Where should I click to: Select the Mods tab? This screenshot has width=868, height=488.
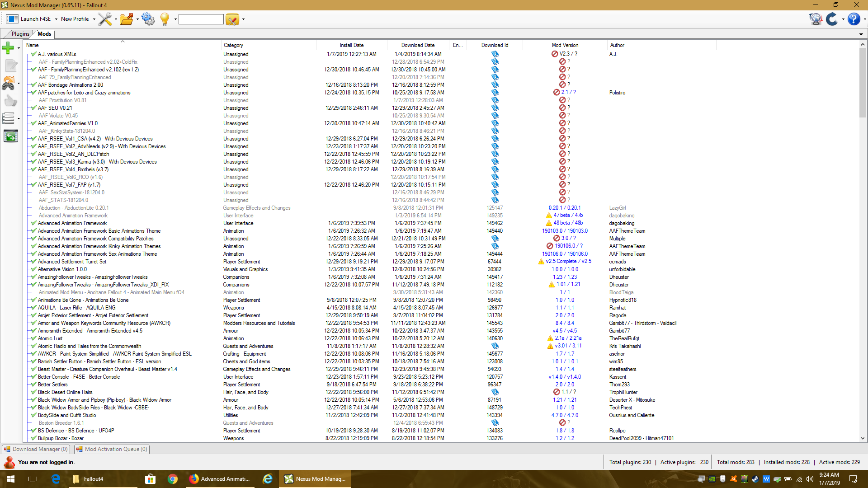click(44, 34)
